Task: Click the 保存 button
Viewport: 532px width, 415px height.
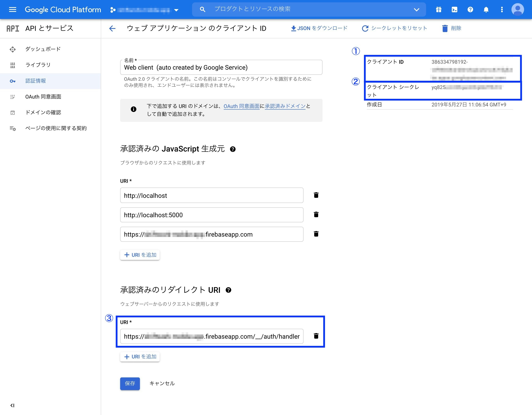Action: (130, 383)
